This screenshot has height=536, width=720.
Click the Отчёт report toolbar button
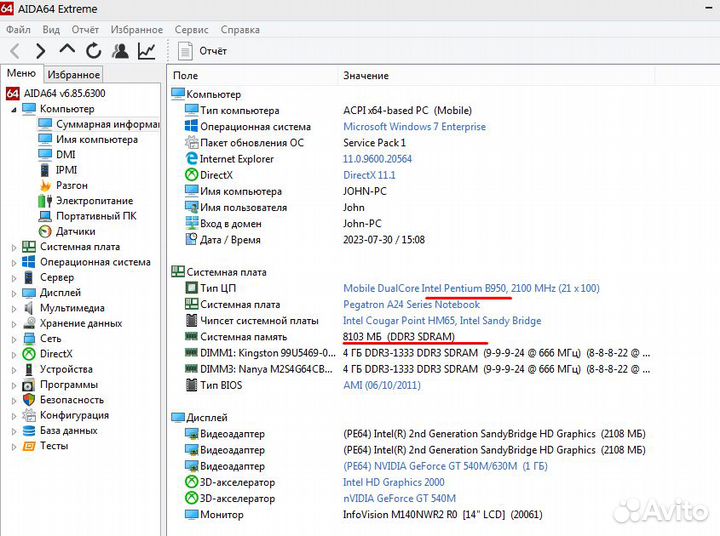(202, 51)
